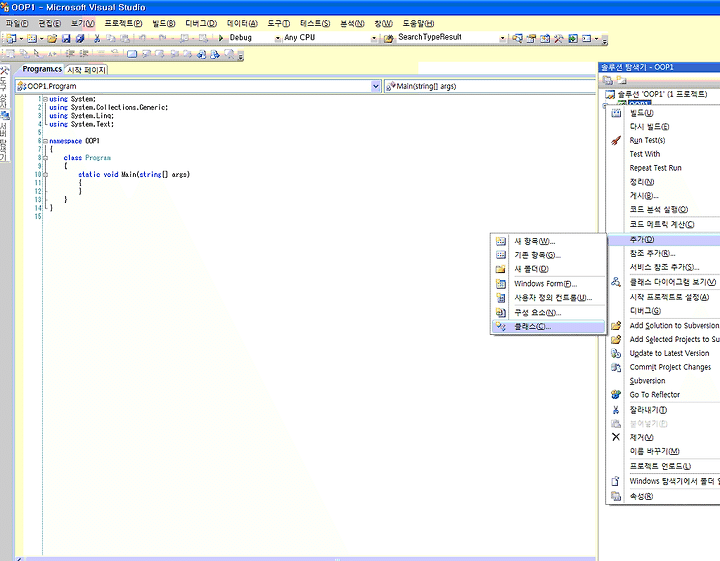Select Run Test(s) in the context menu
720x561 pixels.
pyautogui.click(x=664, y=140)
